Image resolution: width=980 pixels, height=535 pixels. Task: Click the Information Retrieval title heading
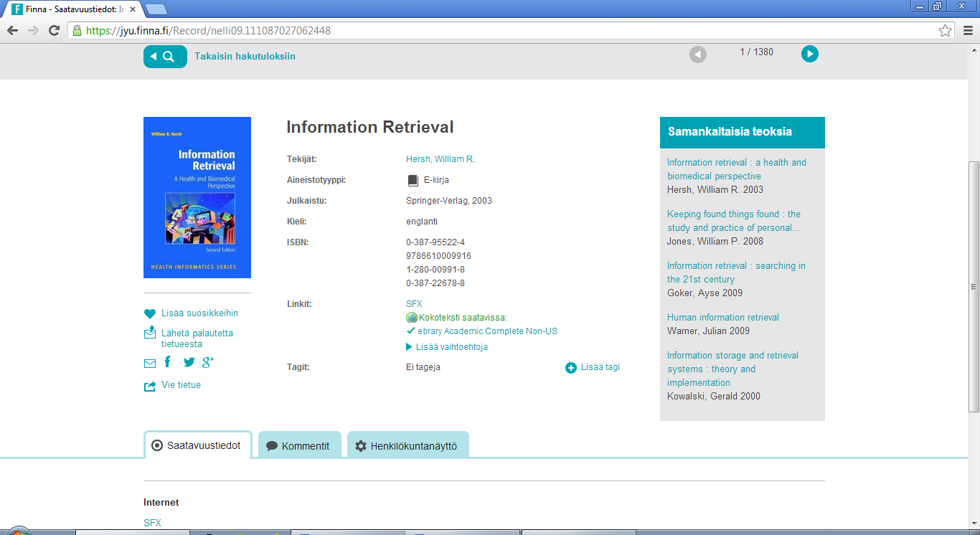(370, 127)
